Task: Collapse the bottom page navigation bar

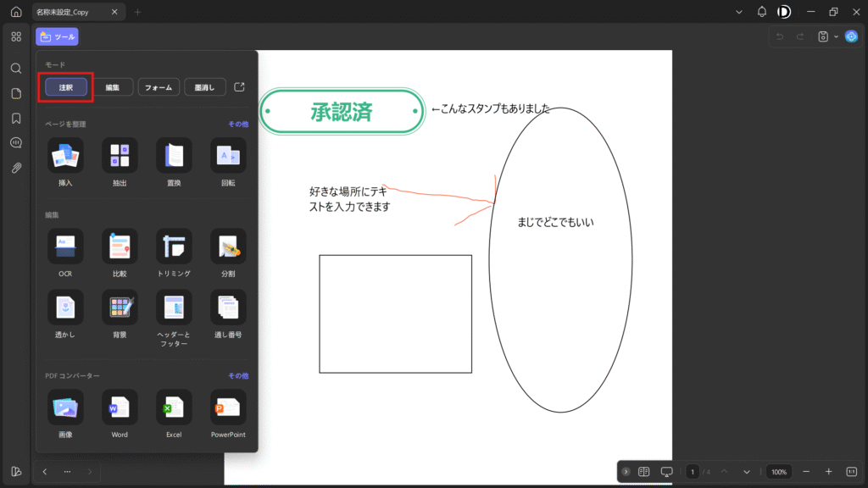Action: pos(626,471)
